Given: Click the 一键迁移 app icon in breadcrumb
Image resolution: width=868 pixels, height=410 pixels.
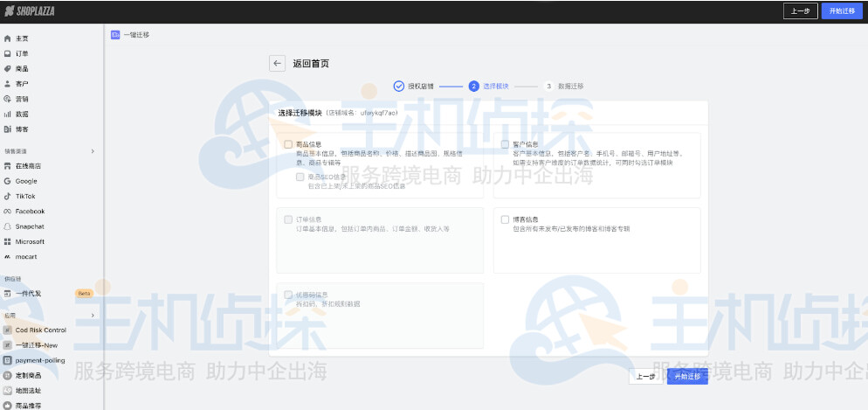Looking at the screenshot, I should (115, 35).
